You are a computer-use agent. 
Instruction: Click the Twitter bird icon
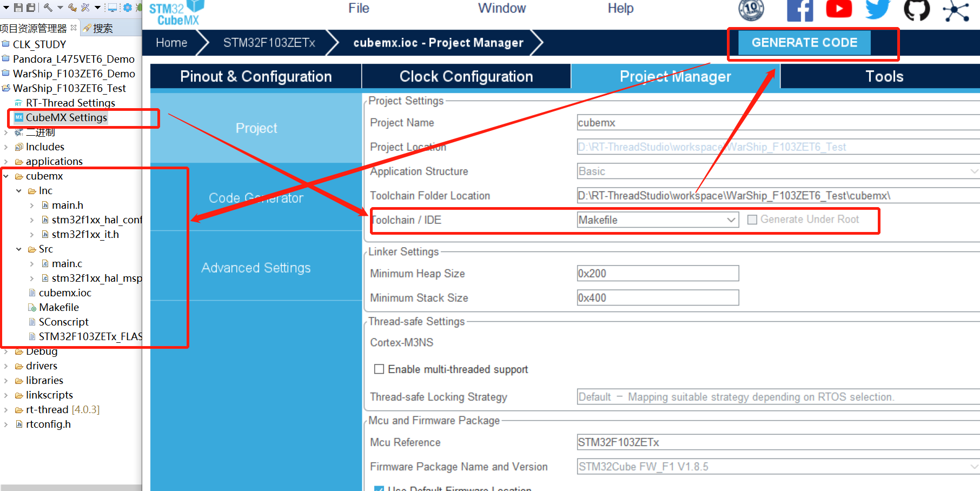click(877, 9)
